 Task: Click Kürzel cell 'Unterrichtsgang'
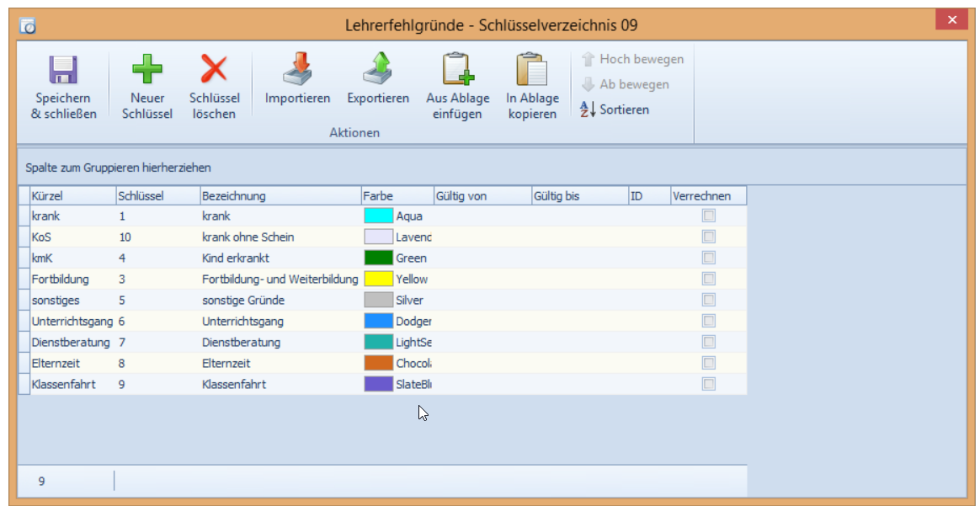coord(72,321)
